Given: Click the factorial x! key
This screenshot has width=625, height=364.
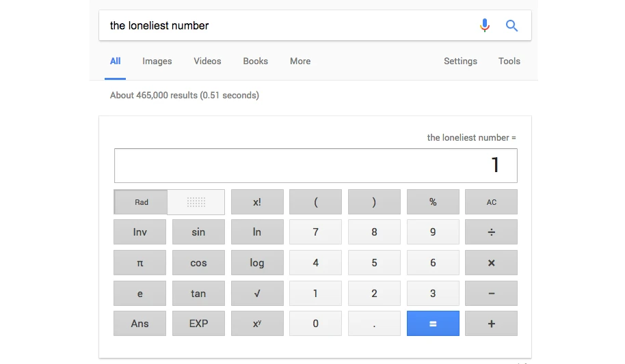Looking at the screenshot, I should pos(257,202).
